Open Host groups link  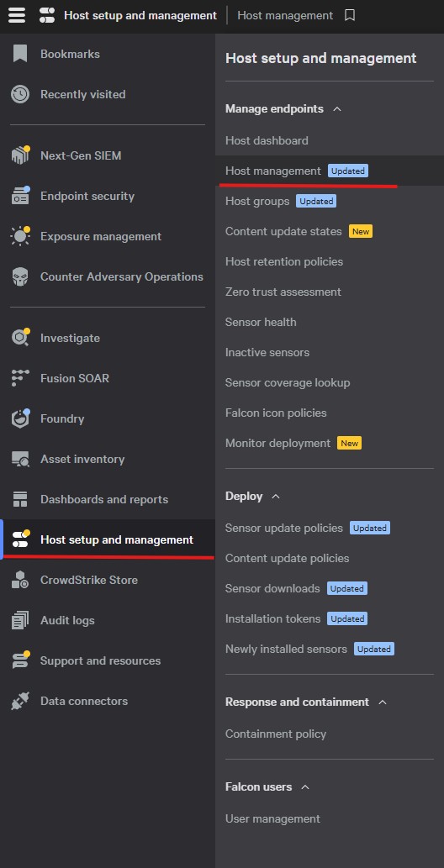tap(257, 202)
